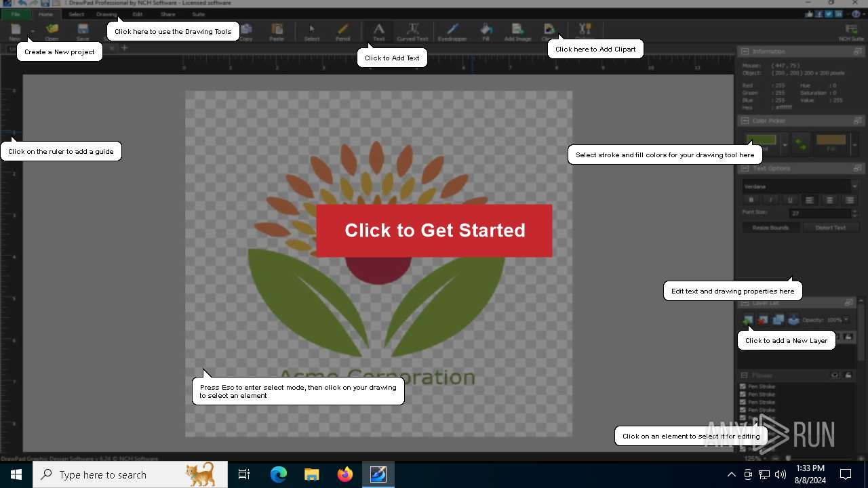Open NCH Suite from toolbar
This screenshot has height=488, width=868.
(852, 31)
